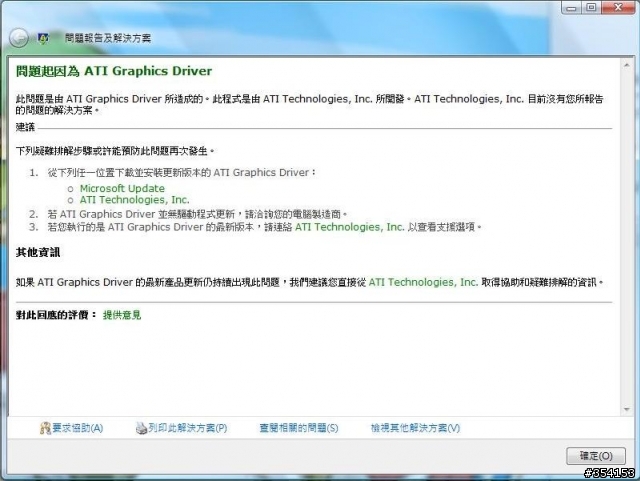Click the scrollbar up arrow

point(627,65)
